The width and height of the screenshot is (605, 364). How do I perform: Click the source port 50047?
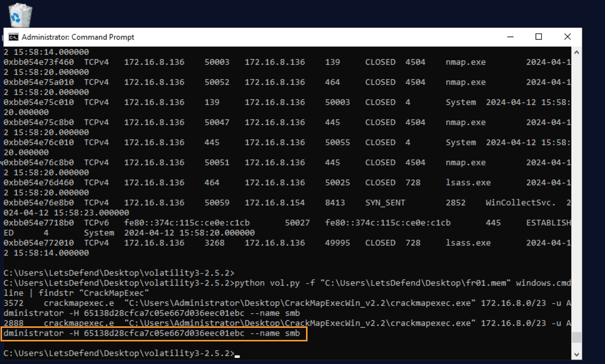pyautogui.click(x=217, y=123)
